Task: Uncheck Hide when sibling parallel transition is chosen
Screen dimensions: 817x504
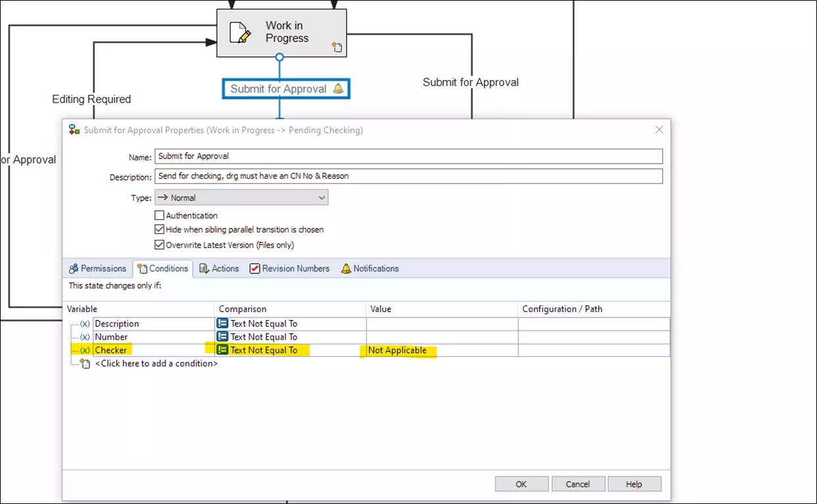Action: (x=159, y=229)
